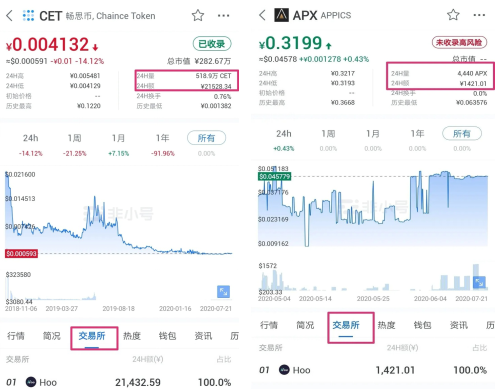
Task: Click the CET dotted logo icon
Action: [x=28, y=15]
